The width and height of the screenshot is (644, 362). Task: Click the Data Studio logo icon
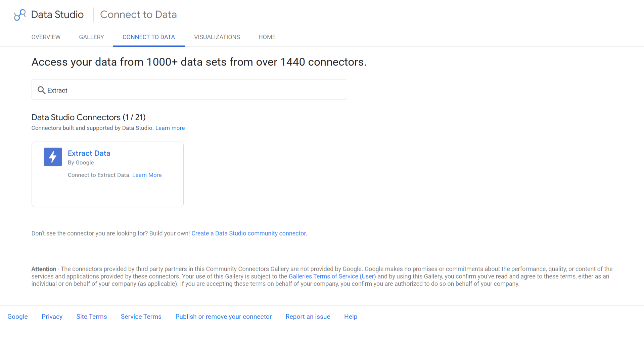point(20,15)
